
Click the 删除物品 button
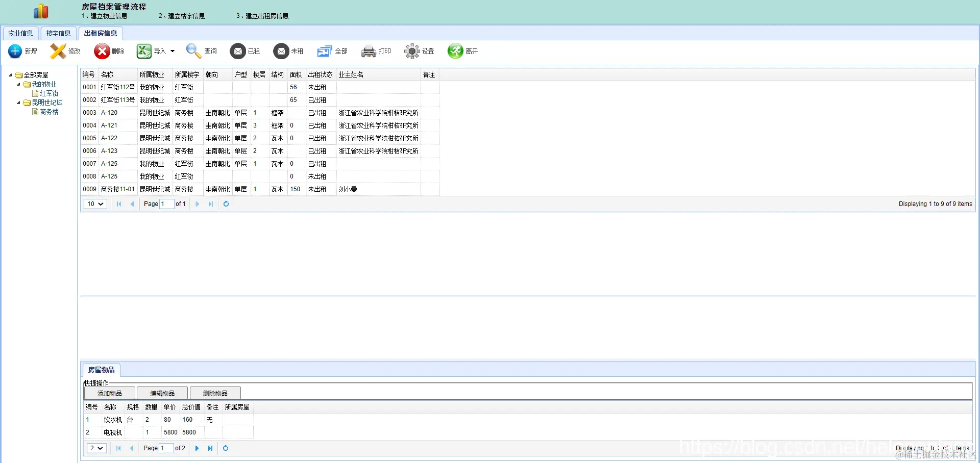pyautogui.click(x=215, y=393)
